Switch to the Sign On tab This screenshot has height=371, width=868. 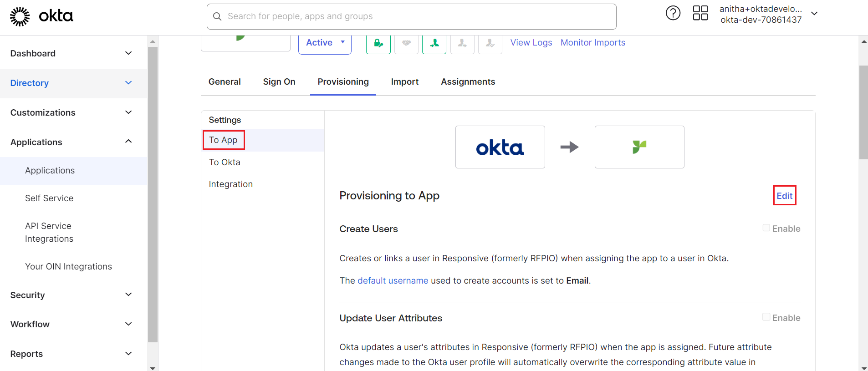pos(279,81)
